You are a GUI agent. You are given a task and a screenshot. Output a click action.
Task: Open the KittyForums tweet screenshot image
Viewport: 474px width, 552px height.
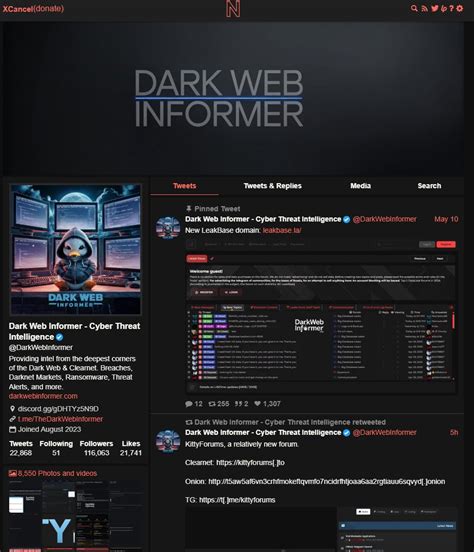pyautogui.click(x=321, y=529)
